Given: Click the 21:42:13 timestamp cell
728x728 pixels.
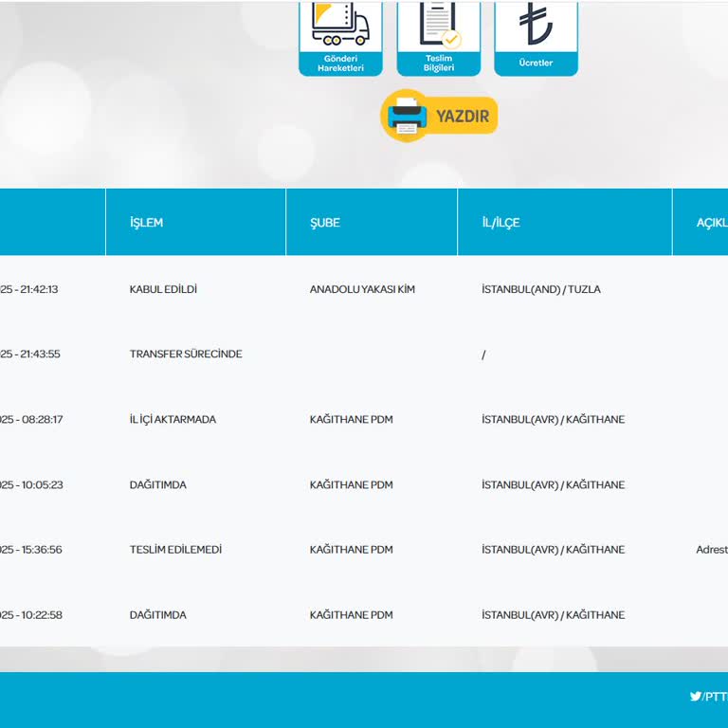Looking at the screenshot, I should [x=30, y=289].
